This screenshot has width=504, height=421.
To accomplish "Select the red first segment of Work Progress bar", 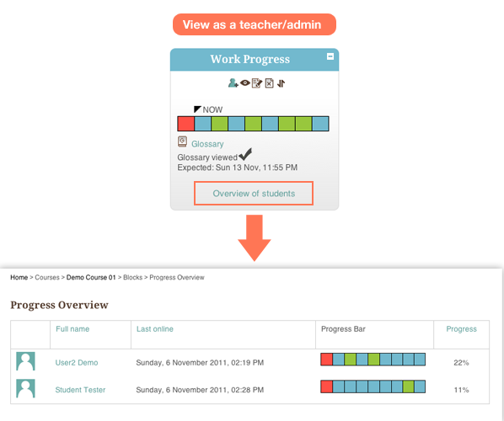I will (186, 124).
